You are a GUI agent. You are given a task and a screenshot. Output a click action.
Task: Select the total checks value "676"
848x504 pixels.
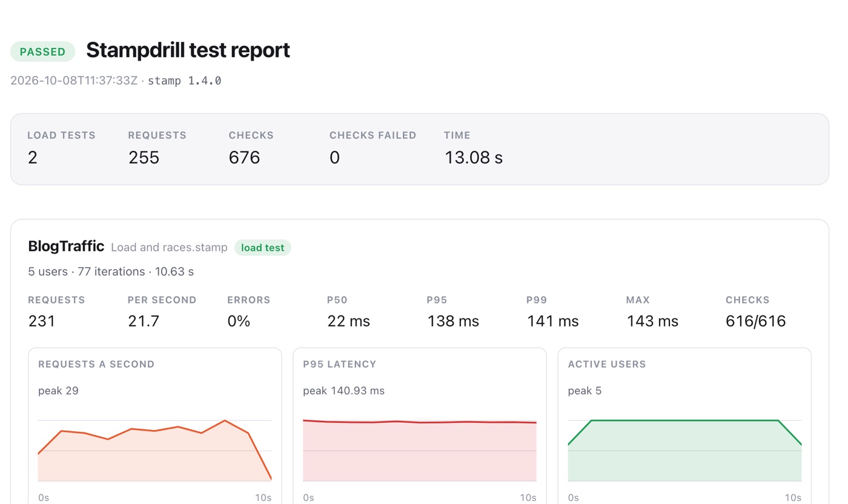(244, 157)
